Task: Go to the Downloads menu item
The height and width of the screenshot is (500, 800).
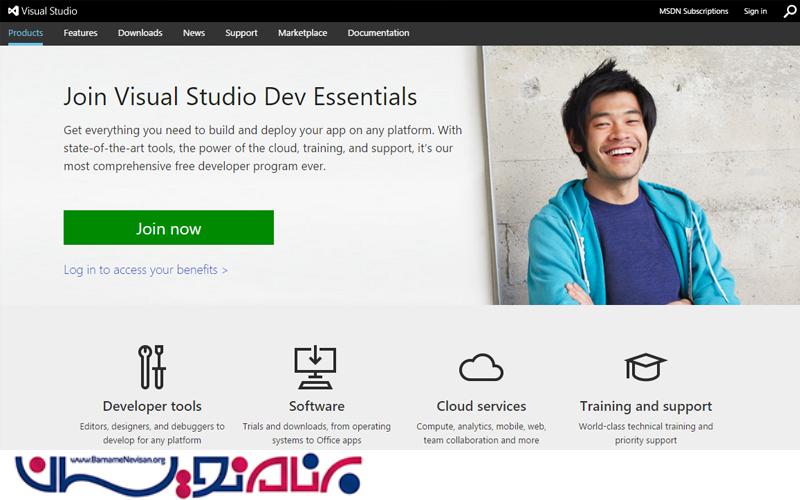Action: coord(140,33)
